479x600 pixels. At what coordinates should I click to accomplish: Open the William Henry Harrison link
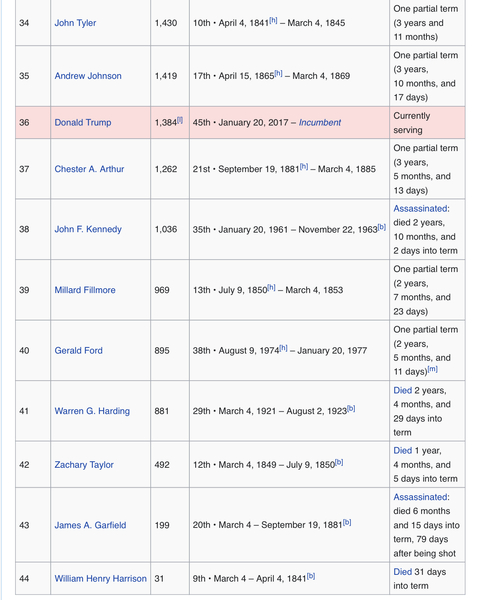pyautogui.click(x=100, y=579)
